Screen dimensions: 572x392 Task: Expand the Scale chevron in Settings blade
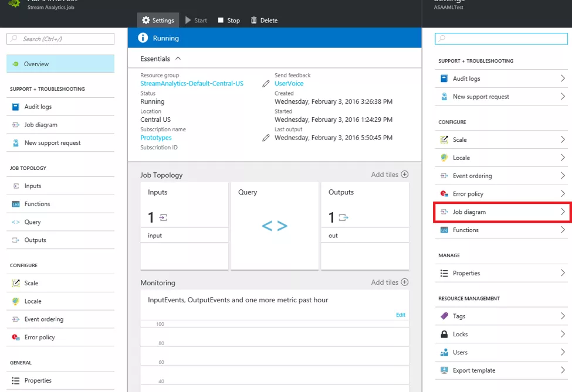coord(563,139)
